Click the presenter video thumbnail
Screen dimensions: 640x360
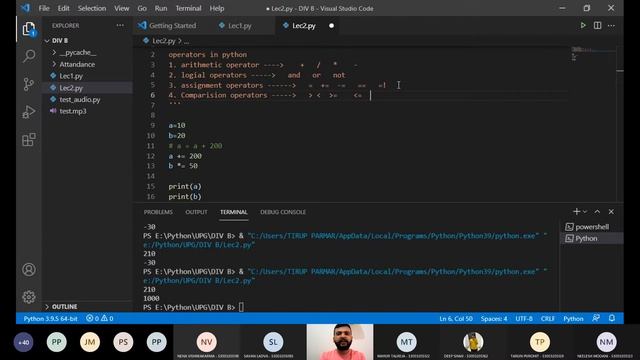(x=340, y=342)
